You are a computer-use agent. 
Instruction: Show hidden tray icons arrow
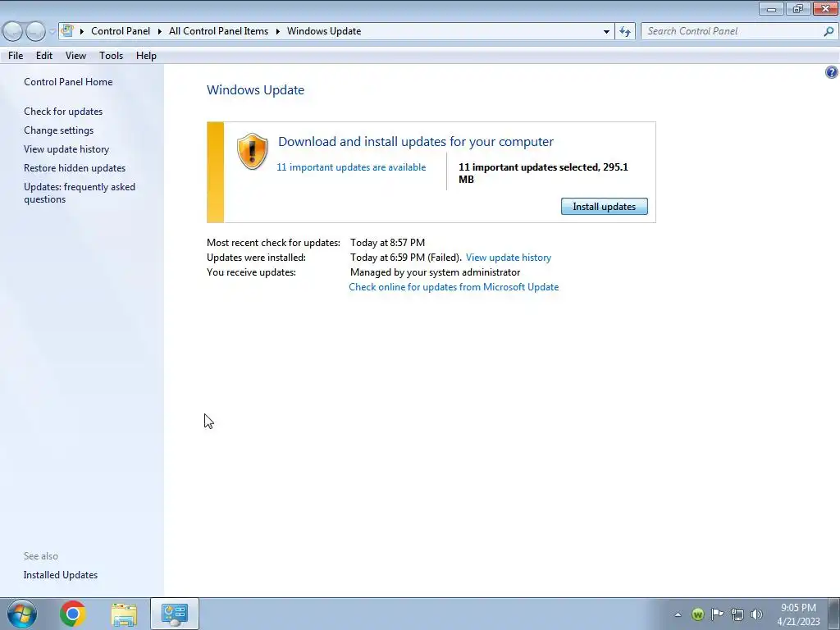click(678, 614)
